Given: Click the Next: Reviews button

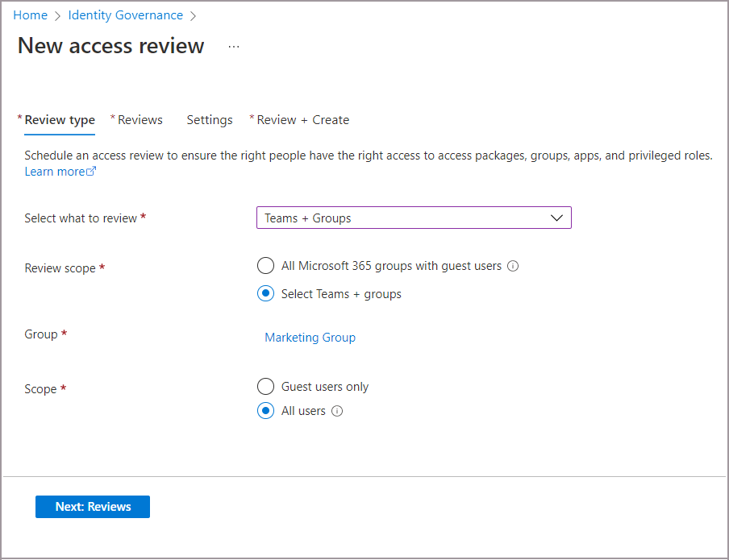Looking at the screenshot, I should tap(93, 507).
